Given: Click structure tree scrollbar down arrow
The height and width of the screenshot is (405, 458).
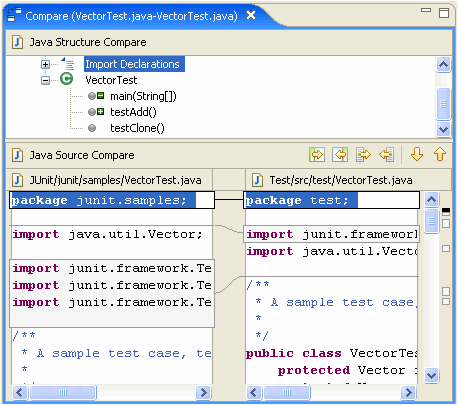Looking at the screenshot, I should pyautogui.click(x=443, y=129).
